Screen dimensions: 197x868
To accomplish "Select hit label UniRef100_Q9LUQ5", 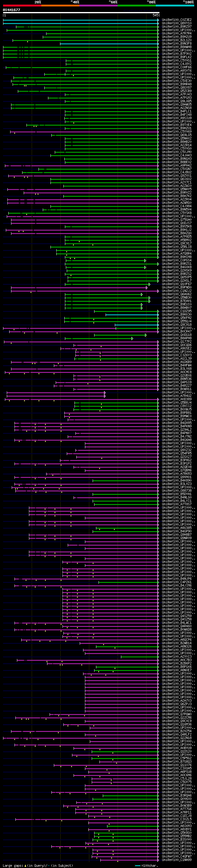I will [177, 101].
